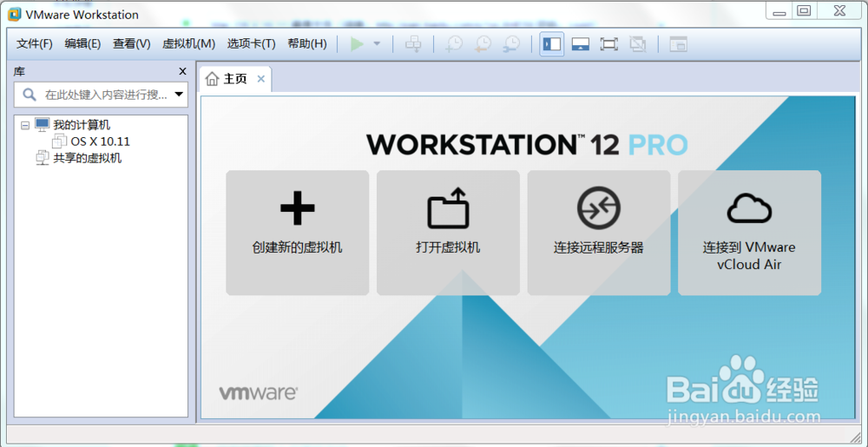Click the green power-on play button

click(x=357, y=44)
